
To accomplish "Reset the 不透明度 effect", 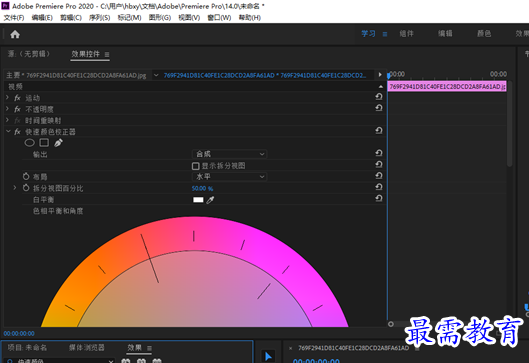I will coord(379,108).
